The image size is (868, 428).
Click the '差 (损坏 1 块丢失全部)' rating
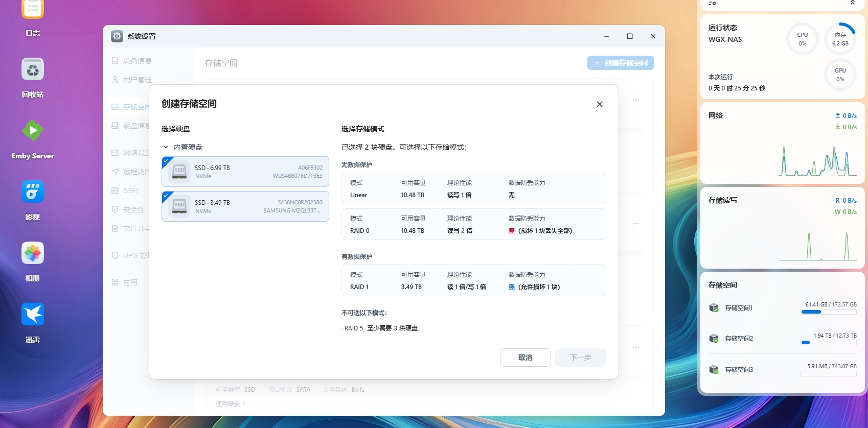pyautogui.click(x=540, y=231)
